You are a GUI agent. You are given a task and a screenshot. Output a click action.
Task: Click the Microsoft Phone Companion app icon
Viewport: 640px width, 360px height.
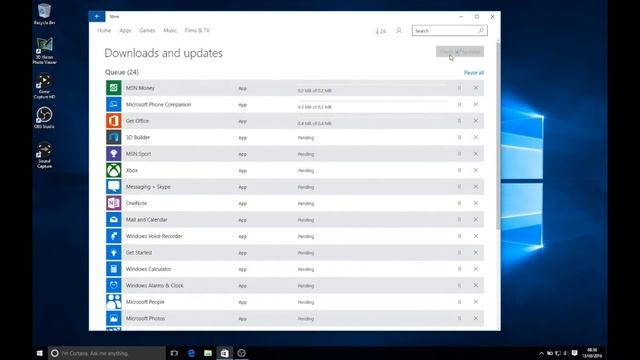tap(113, 104)
